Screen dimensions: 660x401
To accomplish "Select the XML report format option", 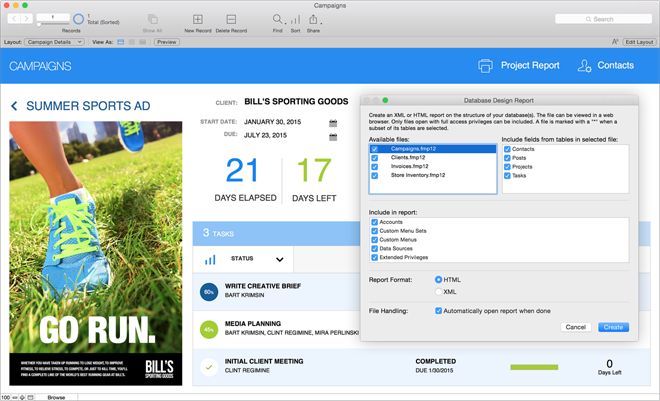I will point(438,292).
